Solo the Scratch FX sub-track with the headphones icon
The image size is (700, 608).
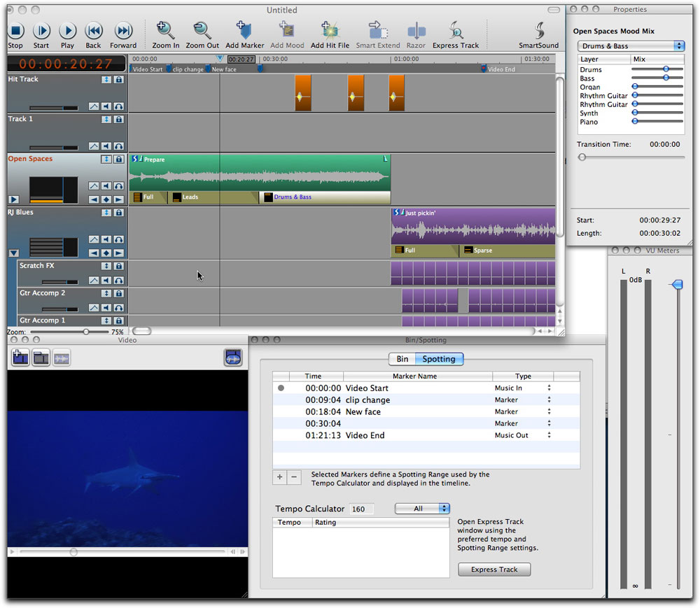pos(119,281)
